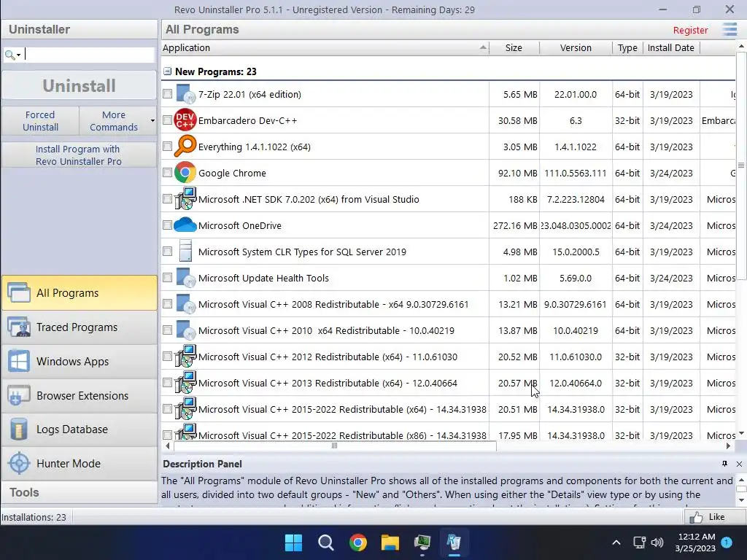Open the hamburger menu icon beside Register
The image size is (747, 560).
(729, 29)
